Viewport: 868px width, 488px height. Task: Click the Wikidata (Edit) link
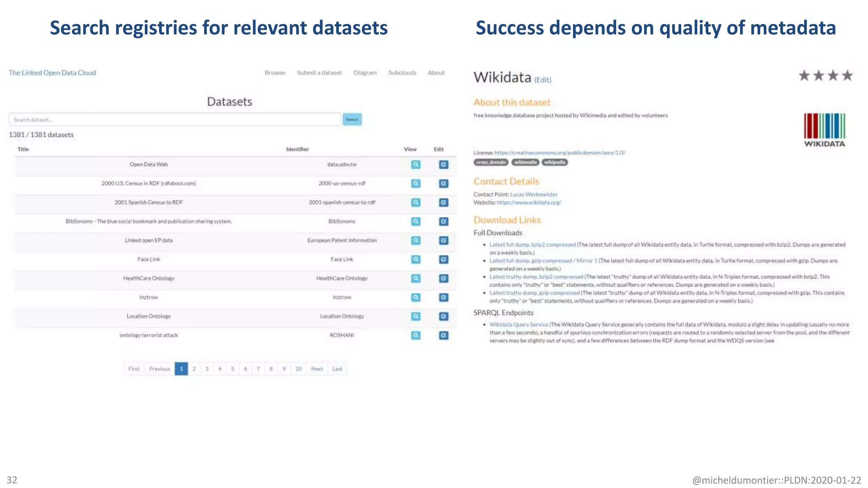(x=542, y=80)
